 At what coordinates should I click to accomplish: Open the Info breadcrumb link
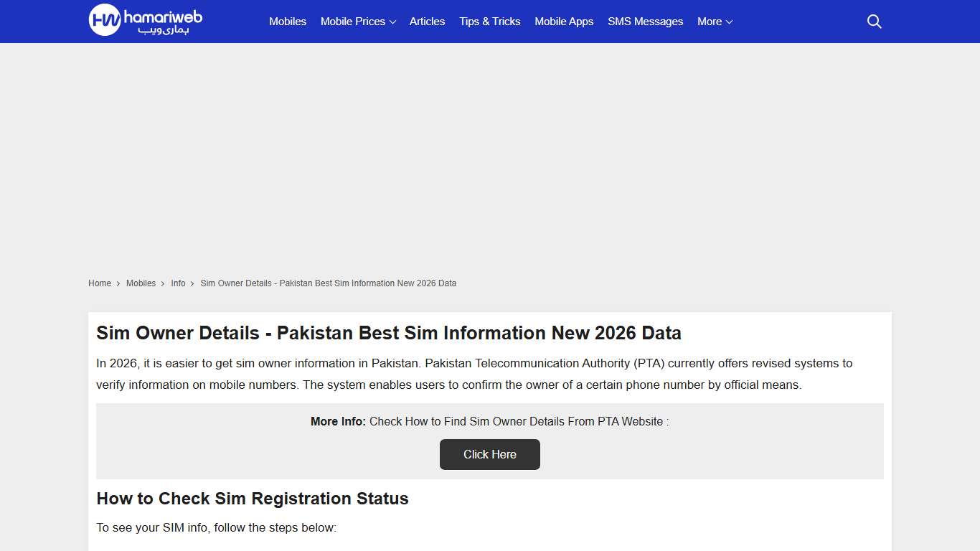pos(178,283)
